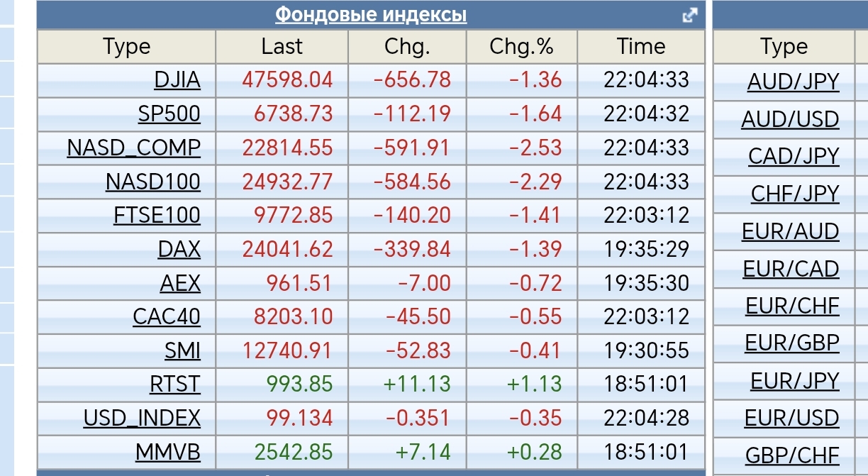Screen dimensions: 868x476
Task: Open the SMI index link
Action: (x=182, y=351)
